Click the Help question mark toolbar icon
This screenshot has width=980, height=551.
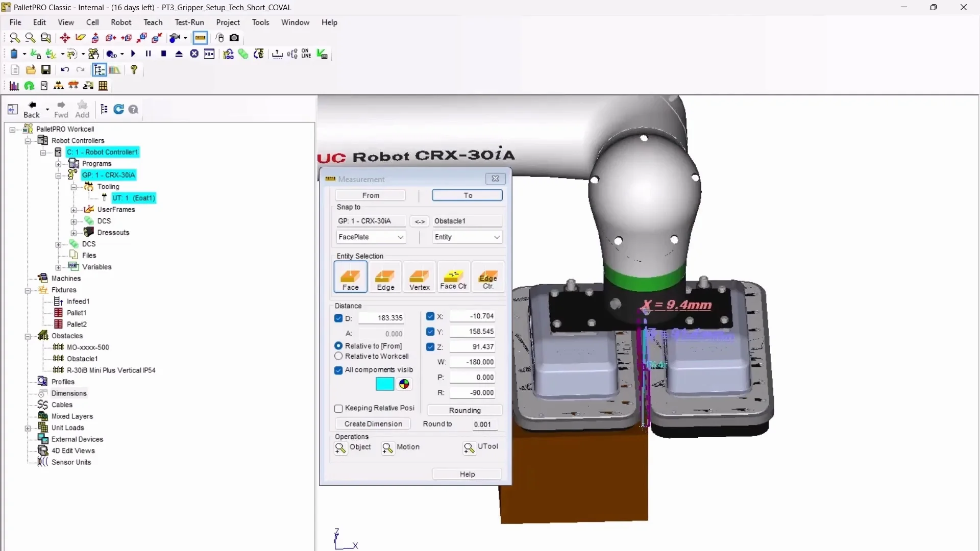tap(134, 70)
